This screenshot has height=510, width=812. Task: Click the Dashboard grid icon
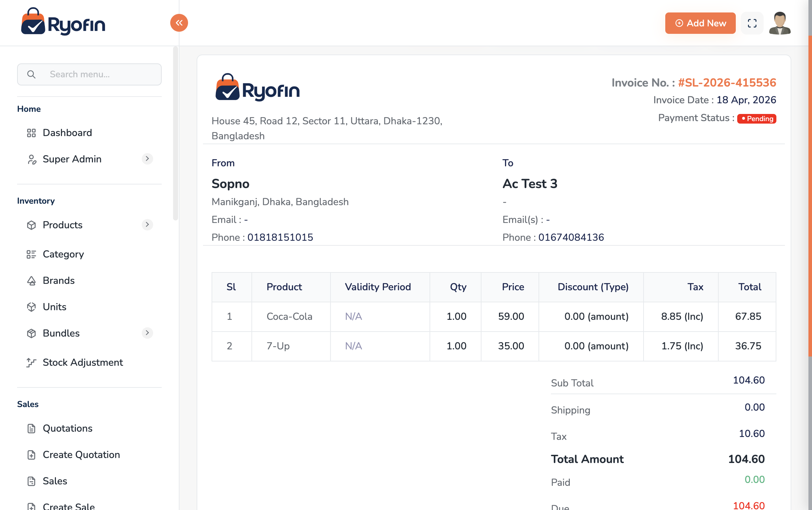tap(31, 133)
